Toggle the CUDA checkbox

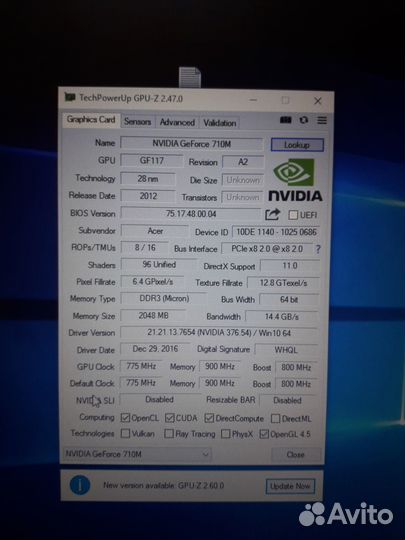[x=169, y=418]
